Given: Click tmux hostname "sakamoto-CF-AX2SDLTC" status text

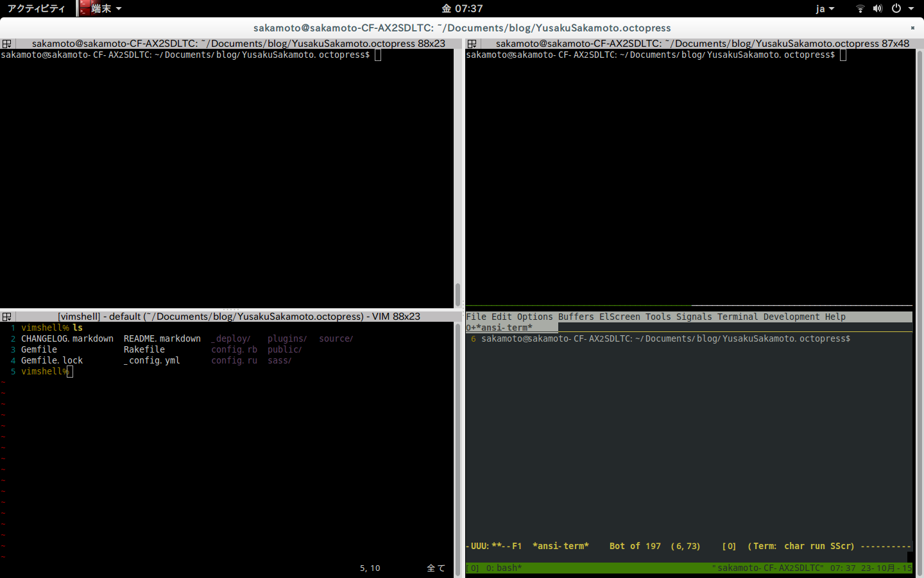Looking at the screenshot, I should pyautogui.click(x=768, y=568).
